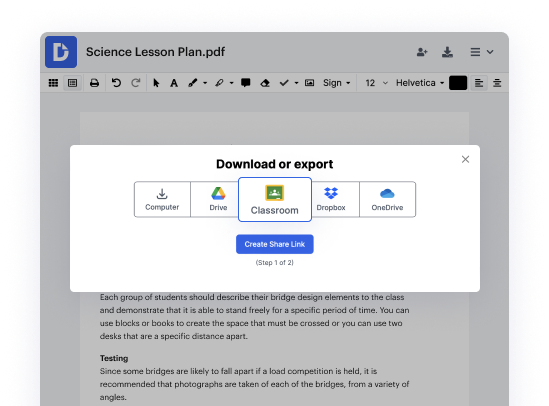The width and height of the screenshot is (549, 406).
Task: Open the add collaborator share icon
Action: click(422, 52)
